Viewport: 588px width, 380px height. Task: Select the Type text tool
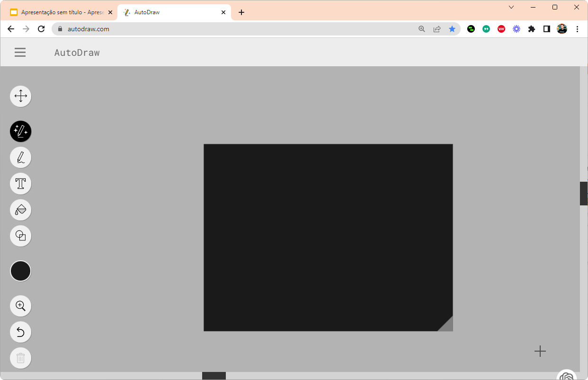21,184
